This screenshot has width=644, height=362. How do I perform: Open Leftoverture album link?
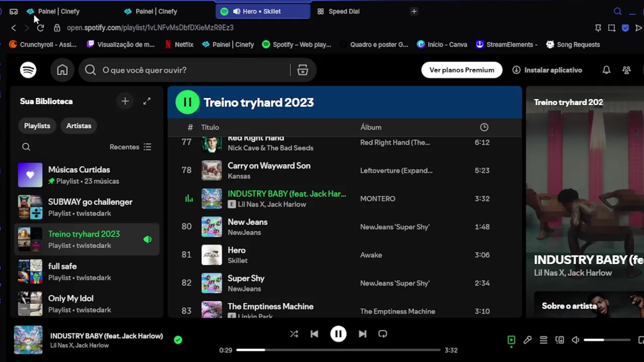[396, 170]
